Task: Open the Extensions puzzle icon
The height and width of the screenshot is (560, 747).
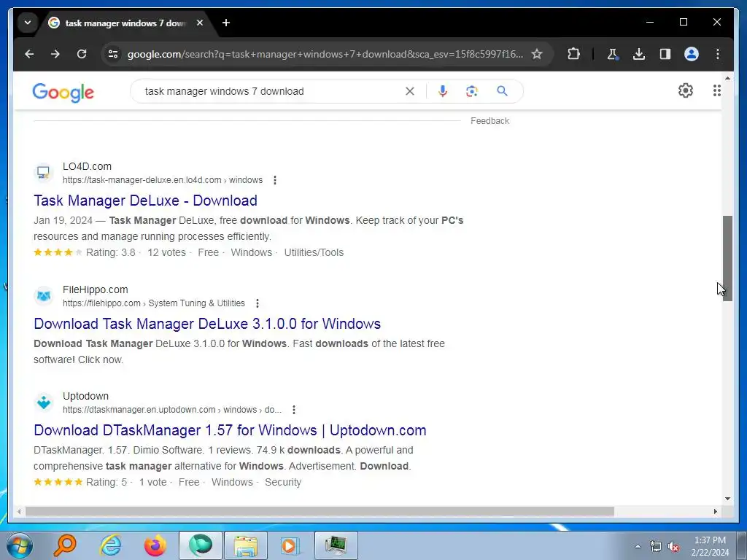Action: click(573, 54)
